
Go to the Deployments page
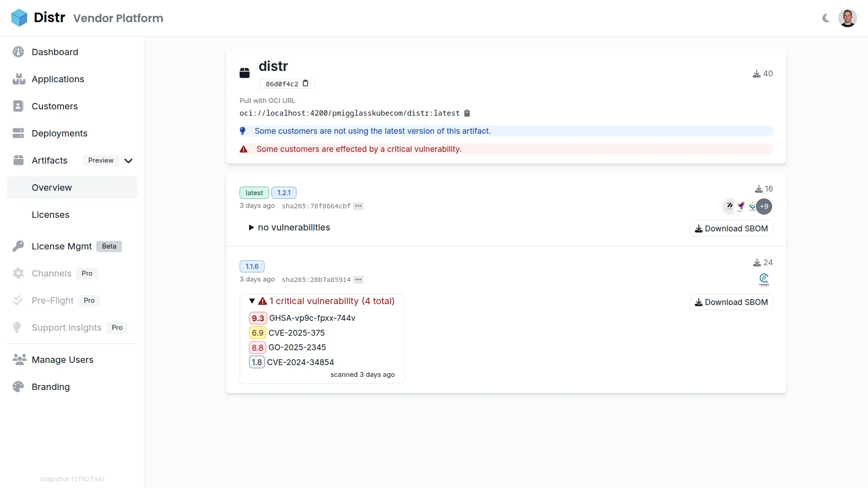(59, 133)
